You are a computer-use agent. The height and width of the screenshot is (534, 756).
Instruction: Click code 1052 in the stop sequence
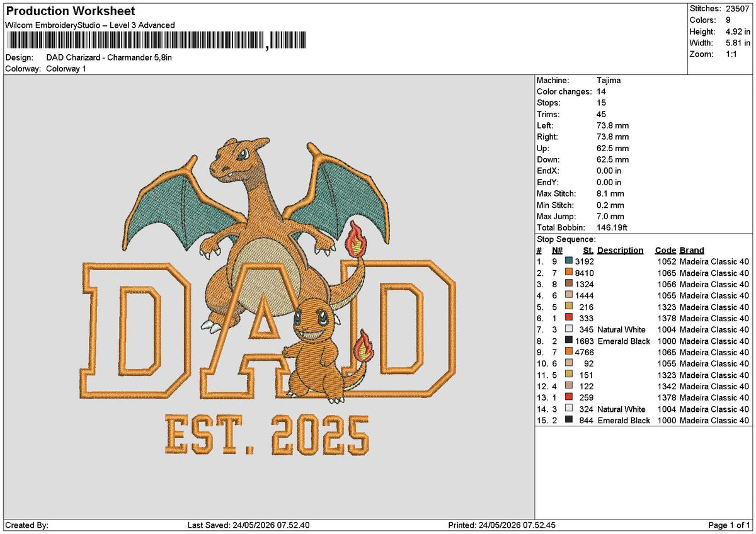pos(667,262)
